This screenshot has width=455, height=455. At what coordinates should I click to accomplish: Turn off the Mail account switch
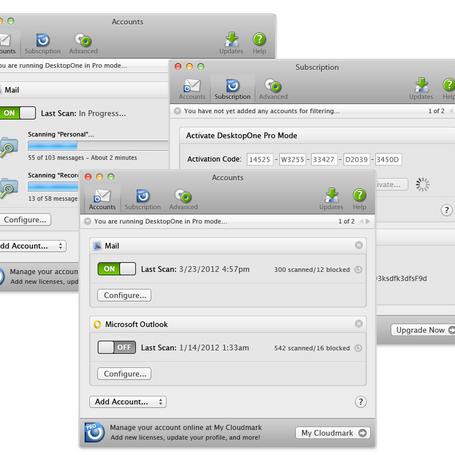point(117,269)
